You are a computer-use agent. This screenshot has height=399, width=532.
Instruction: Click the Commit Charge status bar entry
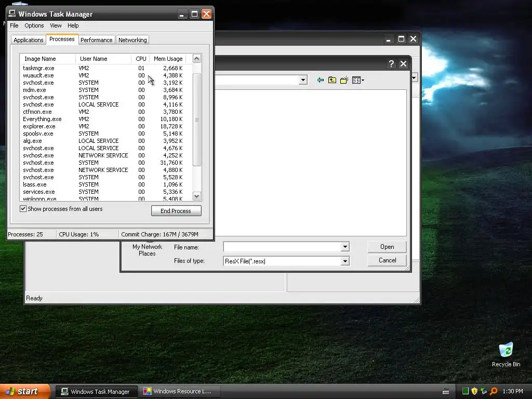(x=159, y=234)
